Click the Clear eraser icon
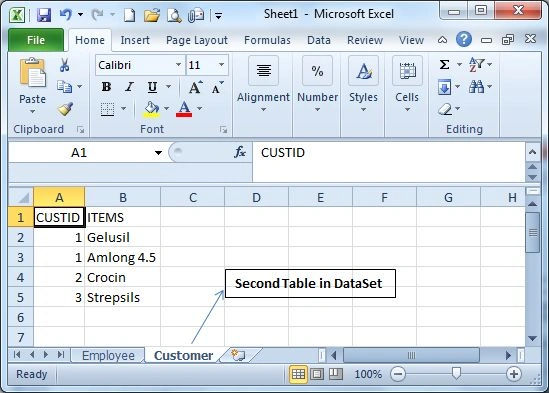Screen dimensions: 549x393 coord(445,109)
